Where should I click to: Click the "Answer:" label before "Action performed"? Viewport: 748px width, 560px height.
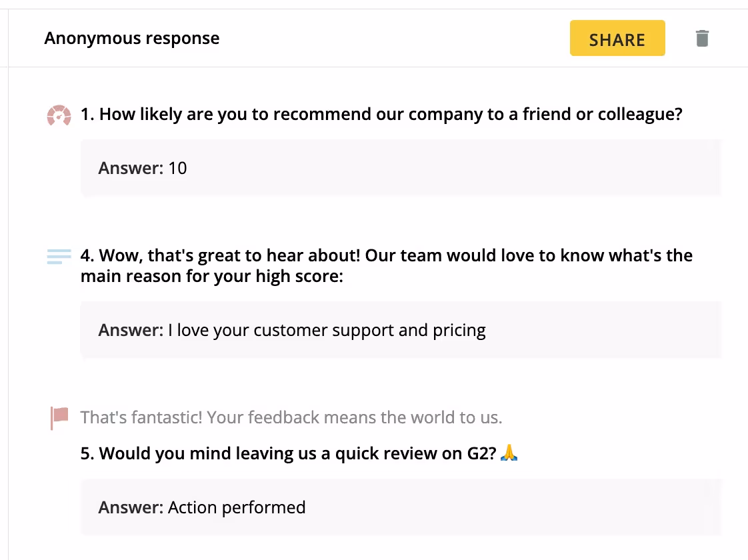tap(131, 507)
